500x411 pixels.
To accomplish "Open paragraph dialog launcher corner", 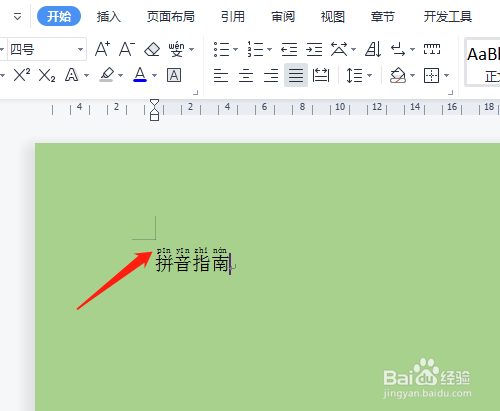I will click(x=451, y=93).
